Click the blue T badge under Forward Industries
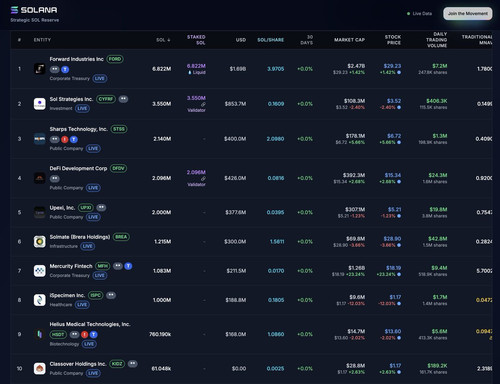The image size is (500, 384). click(x=65, y=69)
